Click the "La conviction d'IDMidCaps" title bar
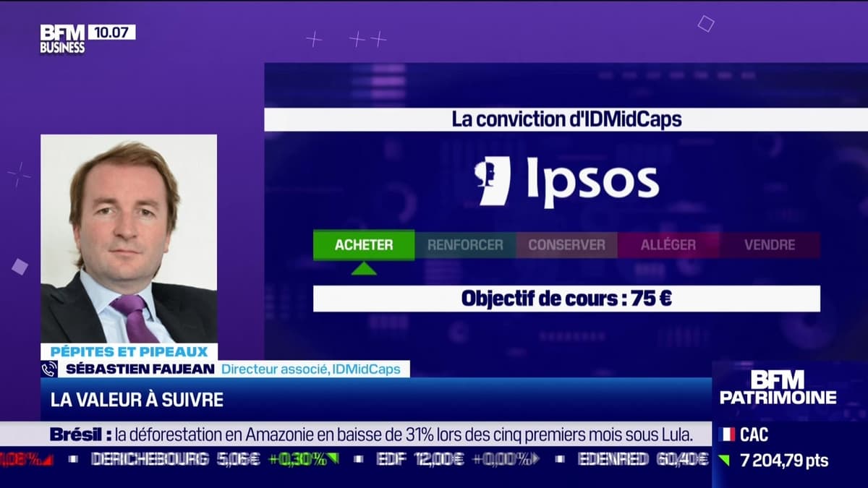 pos(566,119)
